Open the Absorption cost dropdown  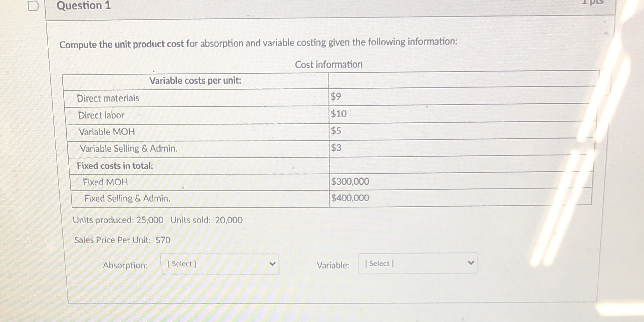point(219,264)
